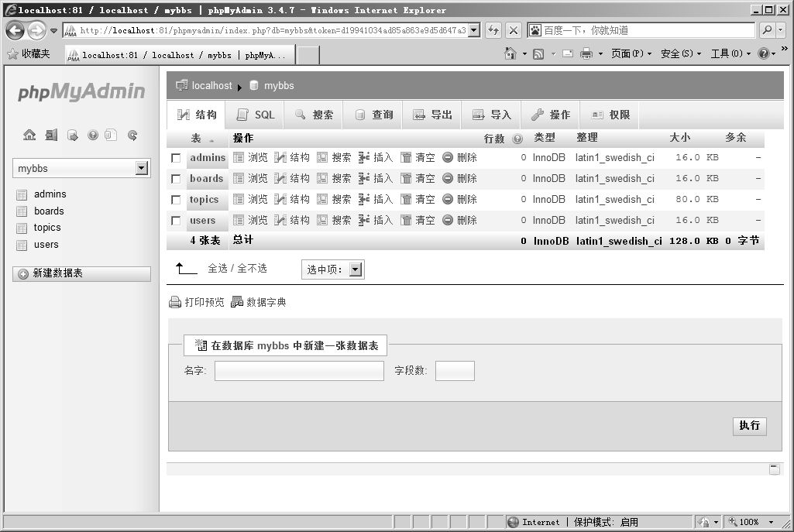
Task: Click the log out icon in sidebar
Action: 51,135
